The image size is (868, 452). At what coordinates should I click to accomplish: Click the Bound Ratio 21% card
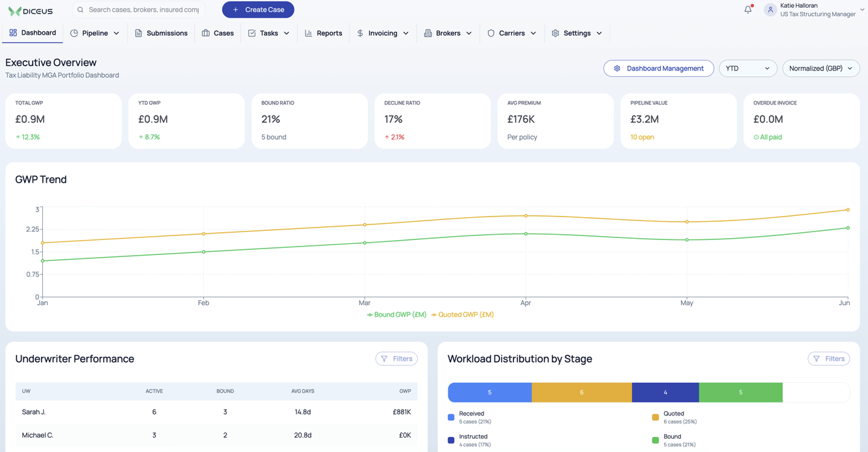[310, 121]
